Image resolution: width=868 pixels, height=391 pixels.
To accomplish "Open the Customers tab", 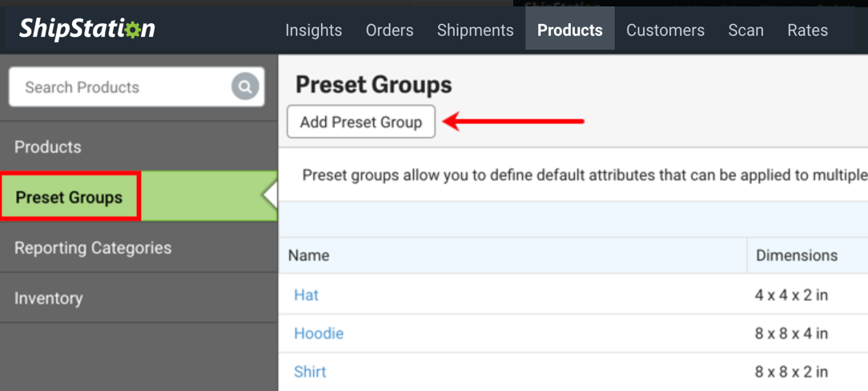I will 665,30.
